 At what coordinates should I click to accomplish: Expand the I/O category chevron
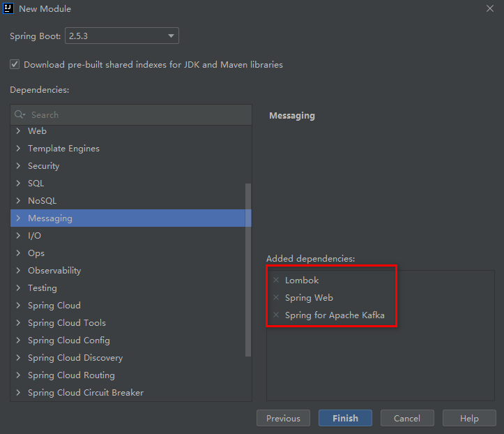coord(18,236)
